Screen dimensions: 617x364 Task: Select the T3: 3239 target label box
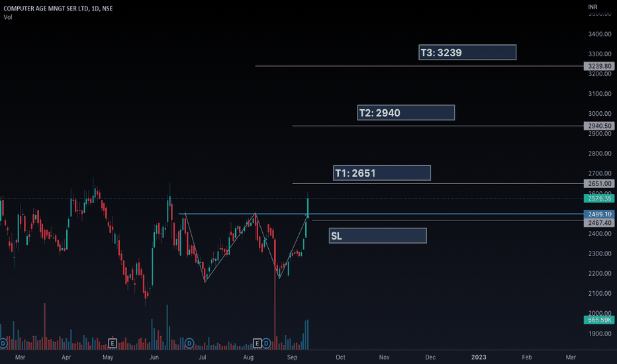click(467, 52)
